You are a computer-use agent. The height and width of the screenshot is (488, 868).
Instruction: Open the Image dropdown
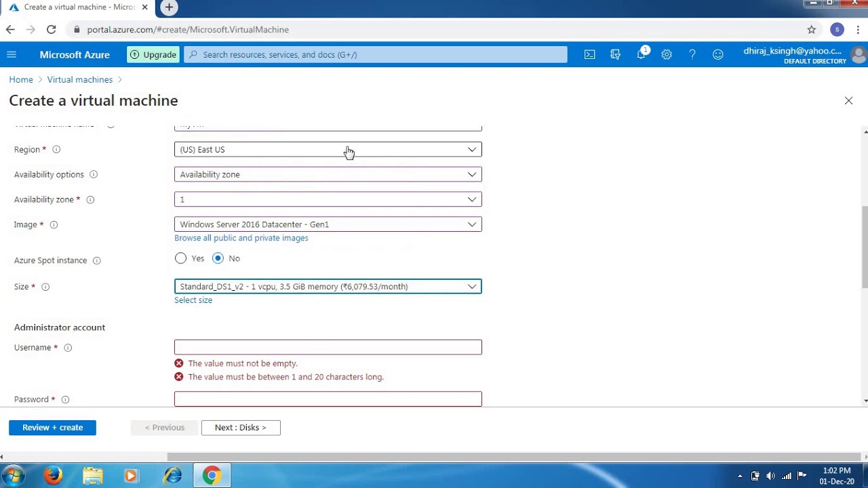click(x=328, y=225)
